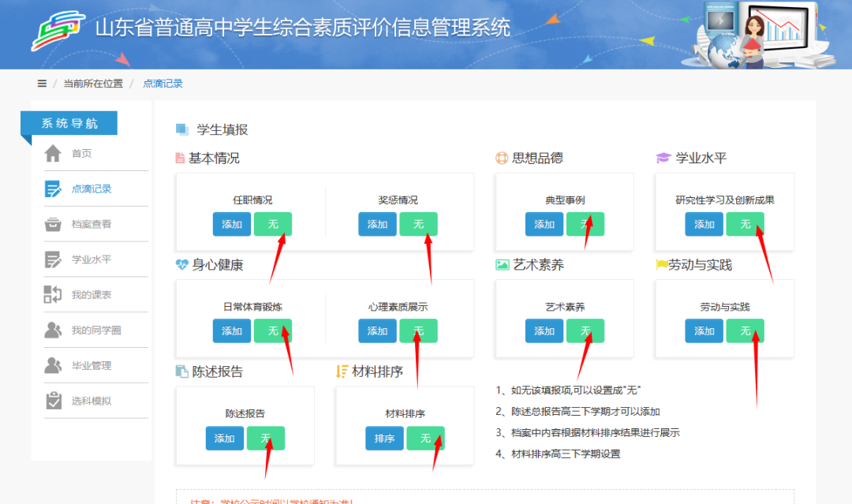Select 点滴记录 in the breadcrumb trail
852x504 pixels.
pyautogui.click(x=163, y=83)
